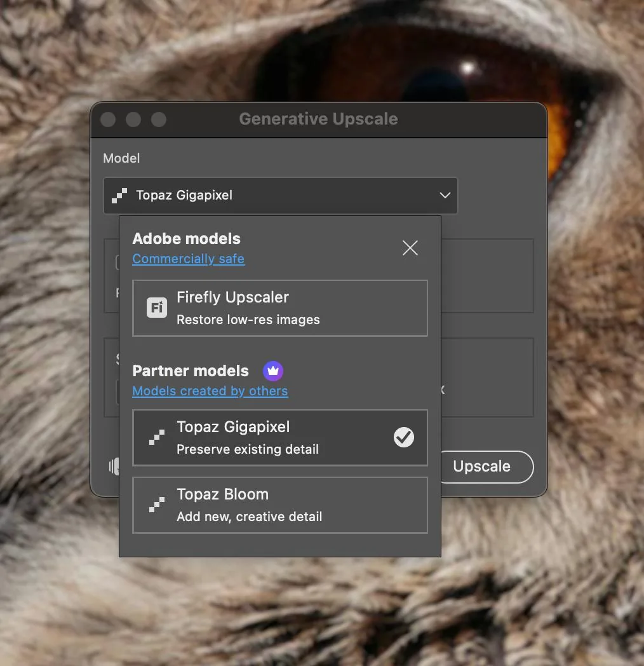Click 'Preserve existing detail' description

click(248, 449)
